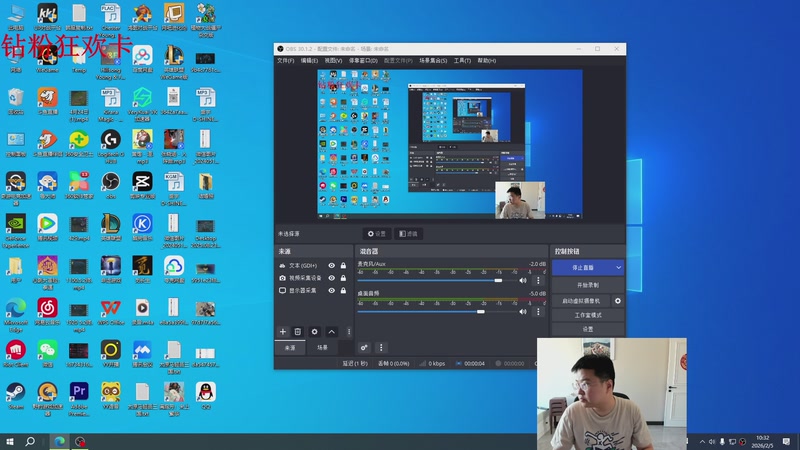Open the NetEase Cloud Music desktop icon
This screenshot has height=450, width=800.
pyautogui.click(x=47, y=311)
